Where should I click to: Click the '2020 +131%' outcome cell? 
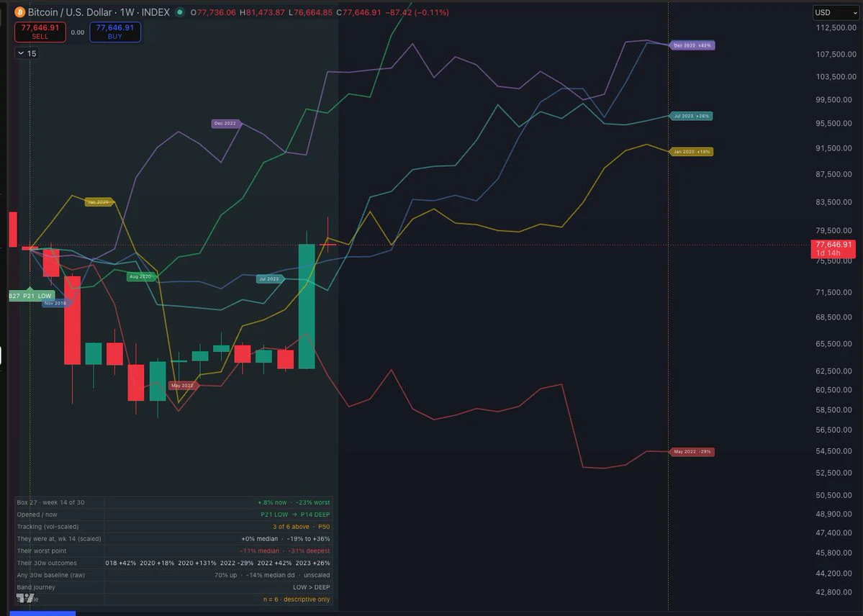[197, 563]
